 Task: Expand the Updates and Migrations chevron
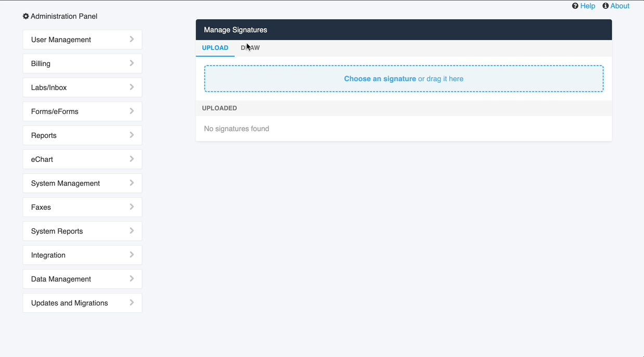click(132, 302)
